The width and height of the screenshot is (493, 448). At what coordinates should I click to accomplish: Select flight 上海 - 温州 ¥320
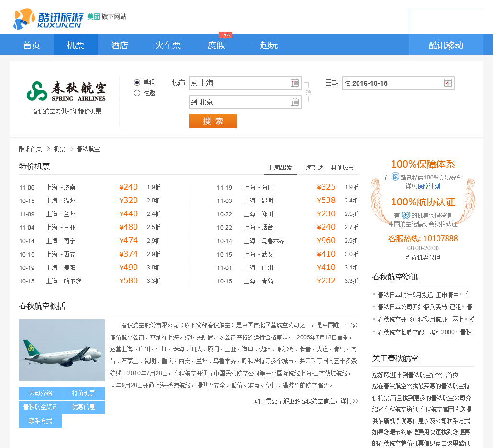(x=90, y=201)
